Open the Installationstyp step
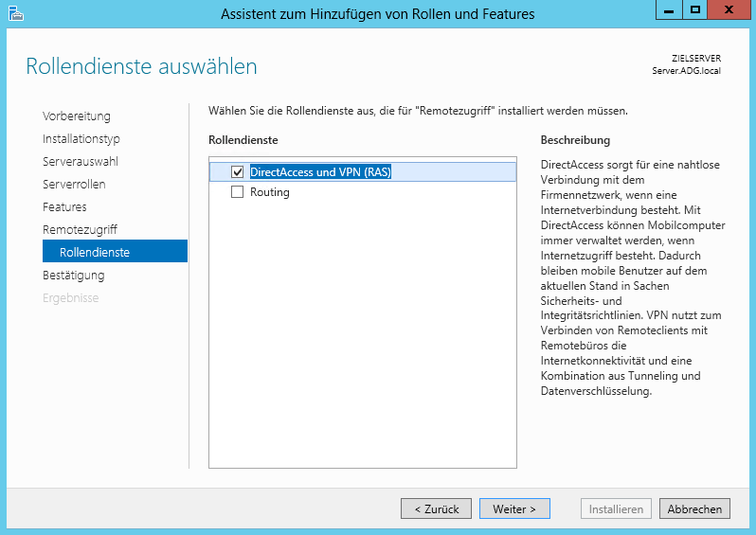The image size is (756, 535). coord(81,139)
